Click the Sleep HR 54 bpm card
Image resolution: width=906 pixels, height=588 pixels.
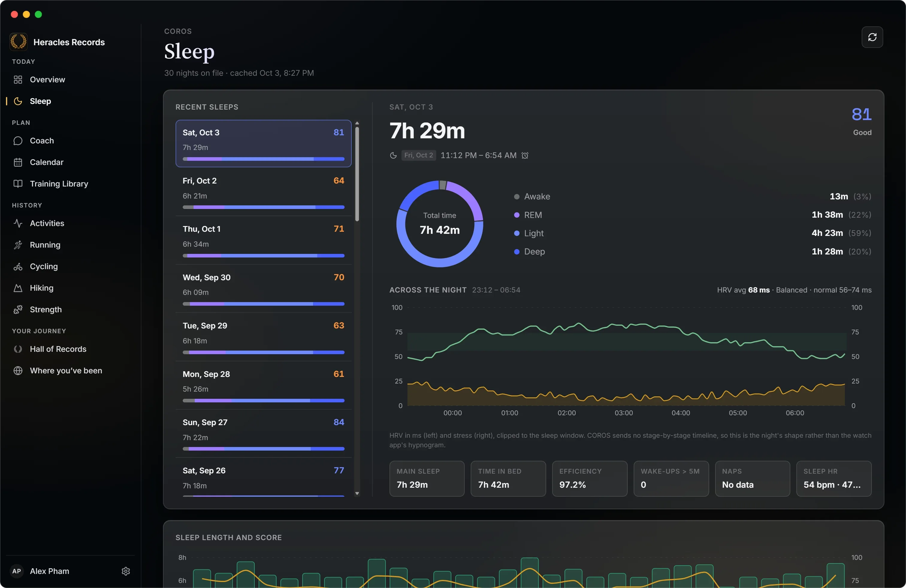tap(834, 478)
